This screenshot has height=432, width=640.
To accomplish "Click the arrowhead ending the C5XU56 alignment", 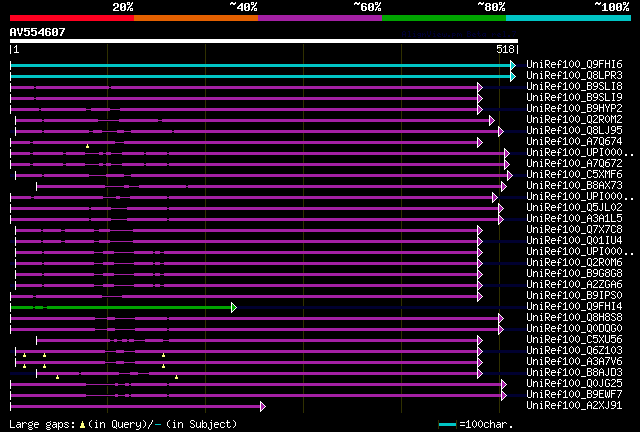I will click(480, 341).
